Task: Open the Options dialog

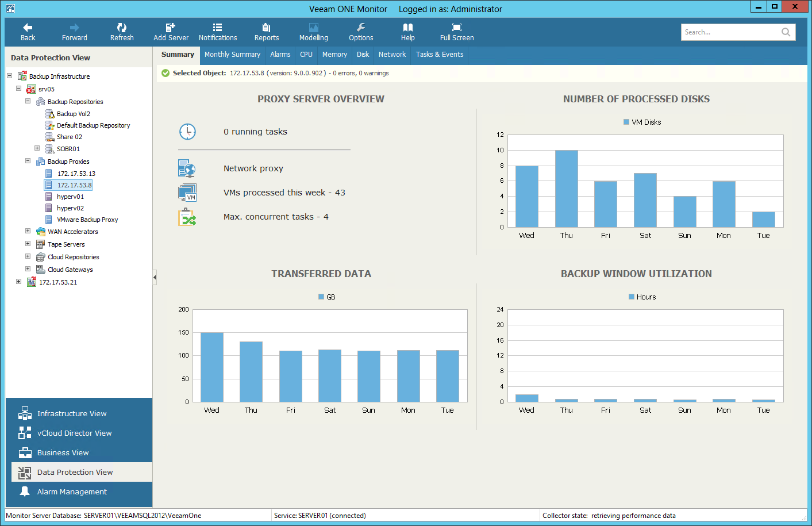Action: (x=361, y=32)
